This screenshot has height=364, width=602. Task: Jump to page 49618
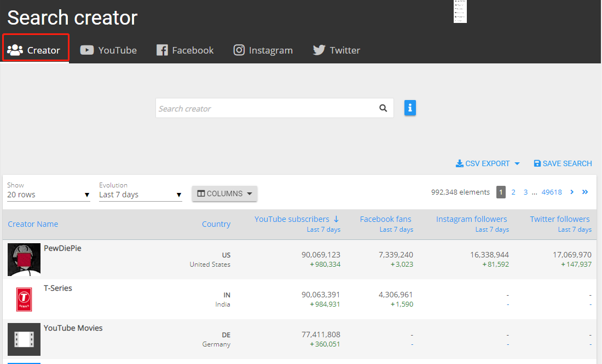(x=552, y=192)
